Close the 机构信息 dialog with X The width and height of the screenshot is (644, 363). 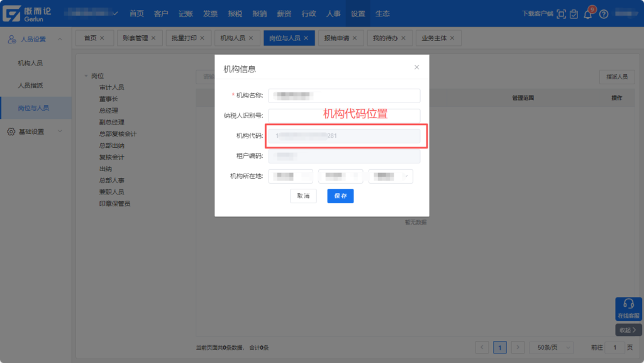pyautogui.click(x=416, y=67)
